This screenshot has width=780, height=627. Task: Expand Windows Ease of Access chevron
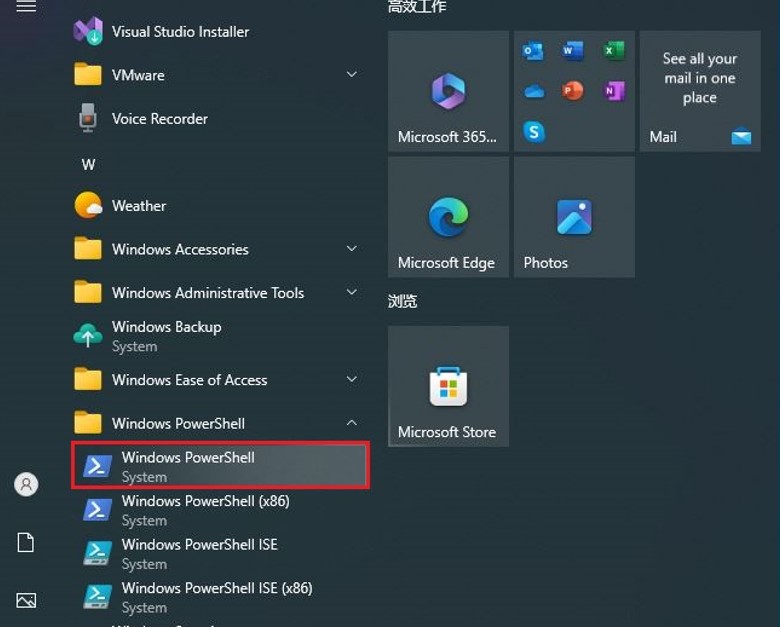coord(351,379)
